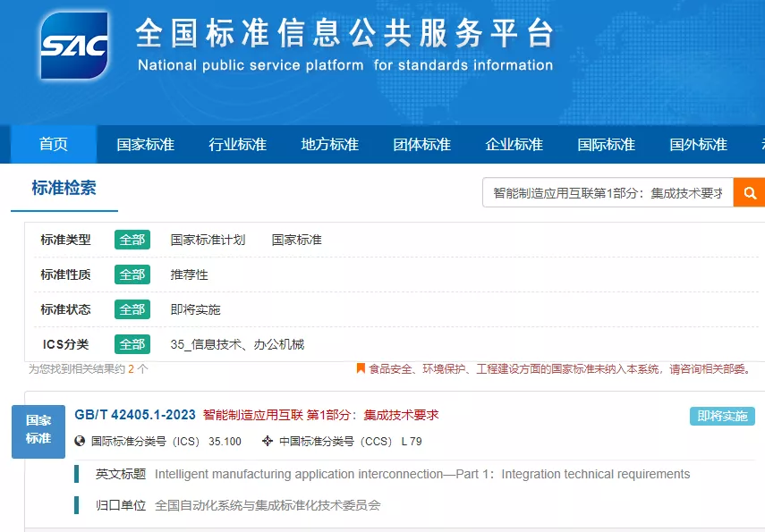765x532 pixels.
Task: Click the 国家标准 blue result badge
Action: [38, 432]
